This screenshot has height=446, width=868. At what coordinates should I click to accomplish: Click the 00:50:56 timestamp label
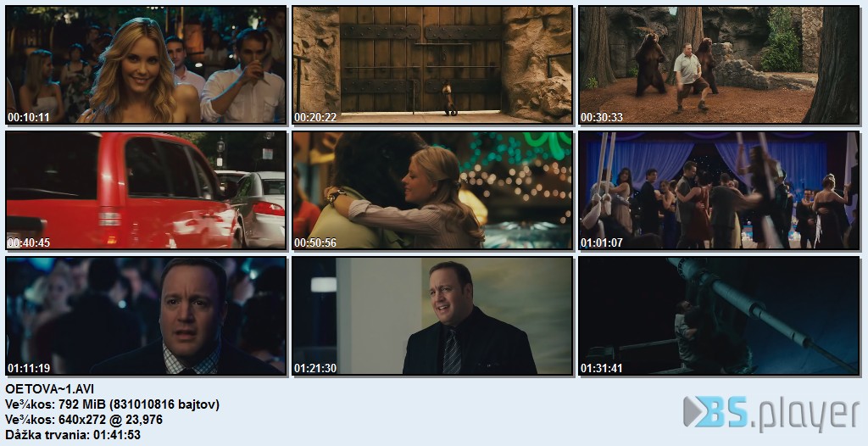click(315, 243)
